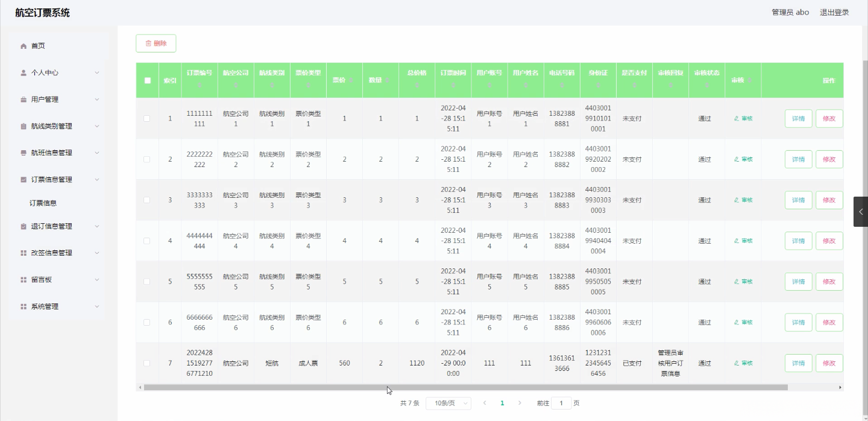Select 系统管理 menu label
Image resolution: width=868 pixels, height=421 pixels.
45,306
